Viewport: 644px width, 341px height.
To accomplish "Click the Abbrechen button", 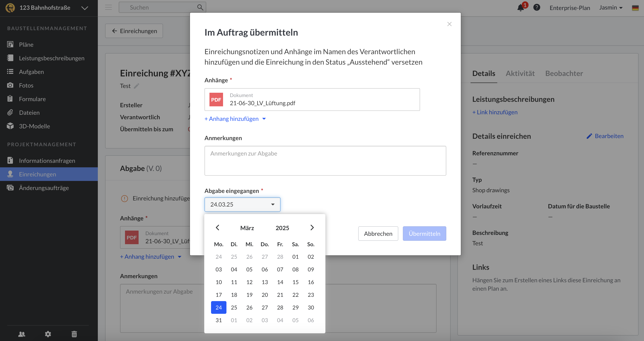I will 378,233.
